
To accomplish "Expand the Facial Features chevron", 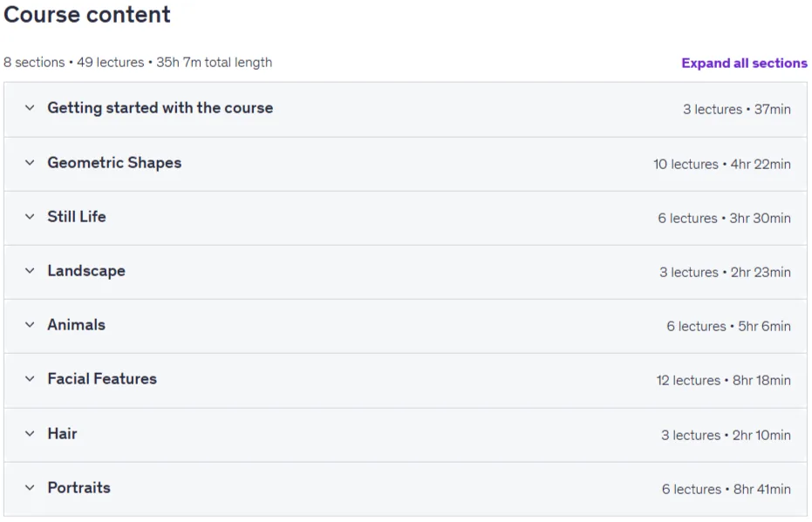I will (x=30, y=379).
